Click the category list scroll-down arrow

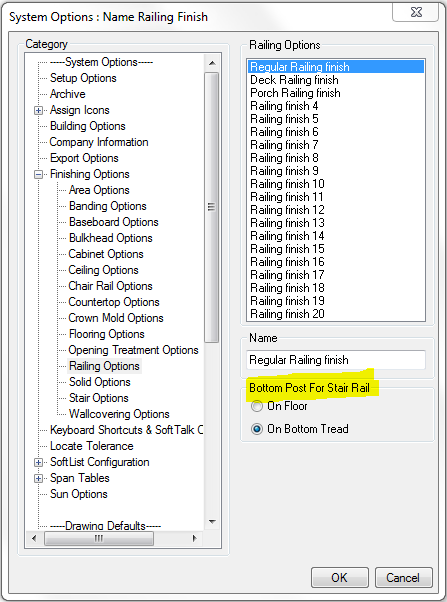(x=212, y=521)
